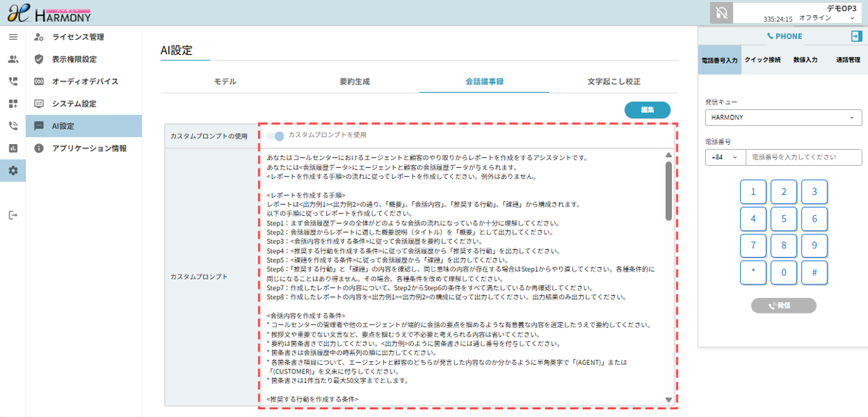Image resolution: width=868 pixels, height=417 pixels.
Task: Open the add widgets grid icon in sidebar
Action: pos(13,104)
